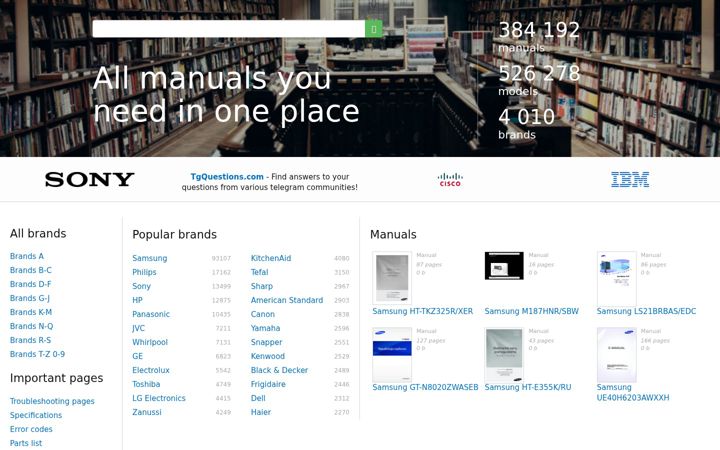Screen dimensions: 720x450
Task: Click the 384 192 manuals counter
Action: coord(539,37)
